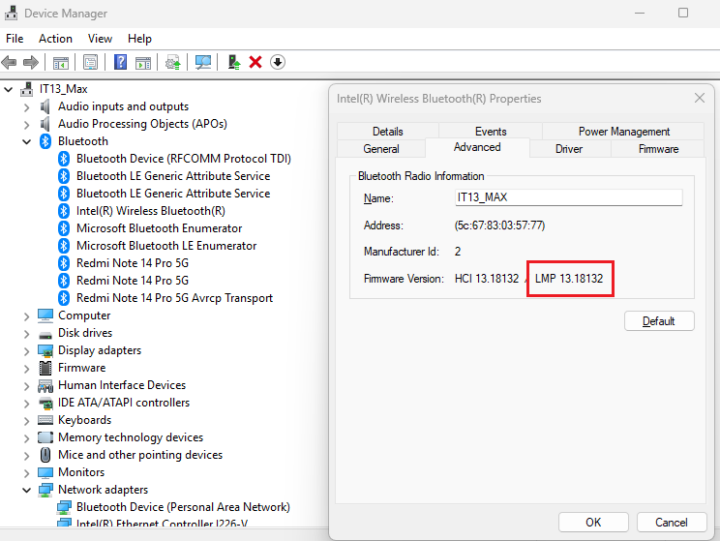Image resolution: width=720 pixels, height=541 pixels.
Task: Expand Audio inputs and outputs node
Action: [27, 107]
